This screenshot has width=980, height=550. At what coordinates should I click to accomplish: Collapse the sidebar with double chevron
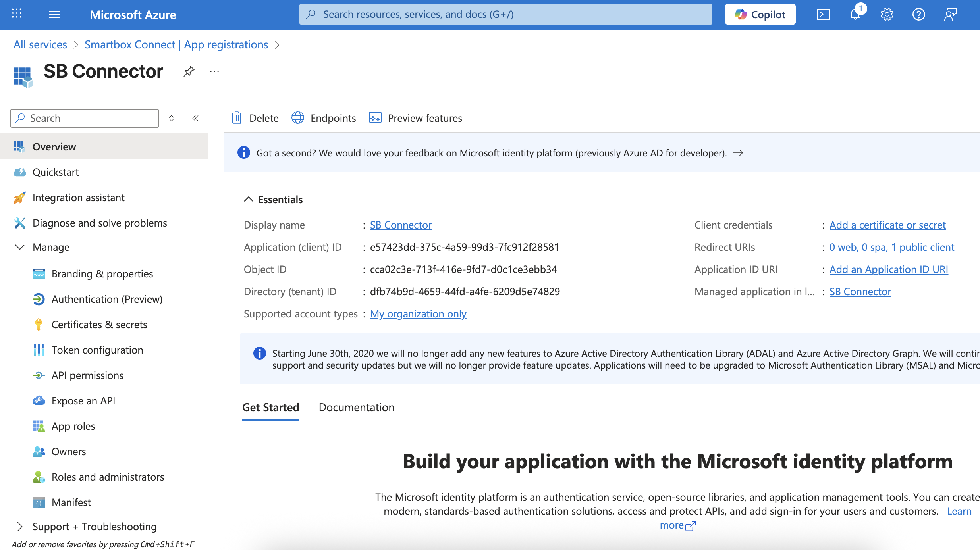195,118
